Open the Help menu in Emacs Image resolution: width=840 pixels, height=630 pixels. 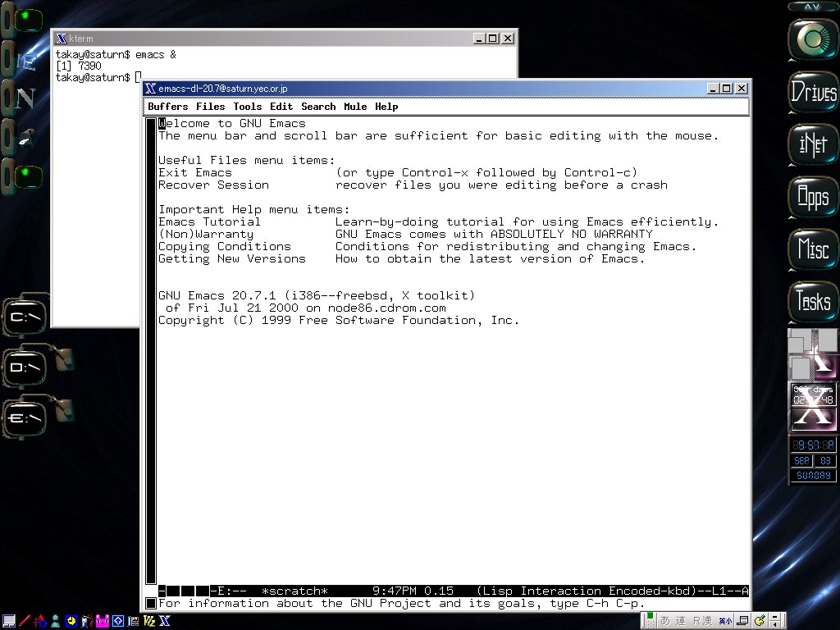[x=386, y=107]
